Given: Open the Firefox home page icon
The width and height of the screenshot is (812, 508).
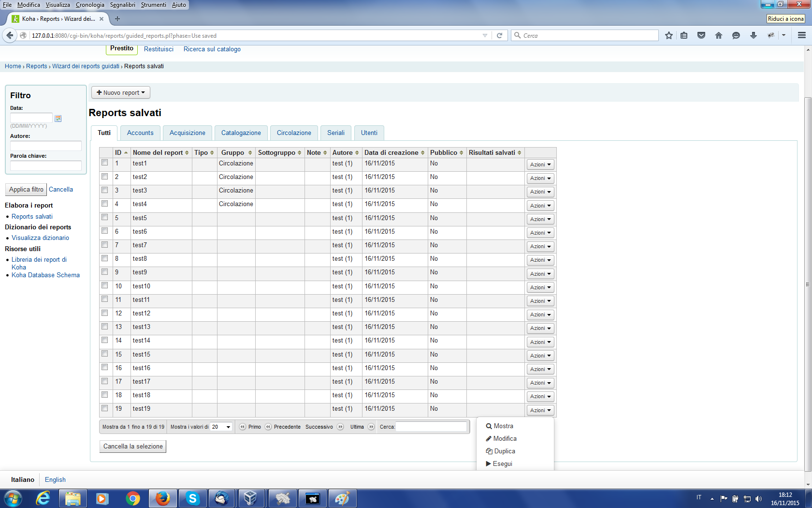Looking at the screenshot, I should (x=719, y=35).
